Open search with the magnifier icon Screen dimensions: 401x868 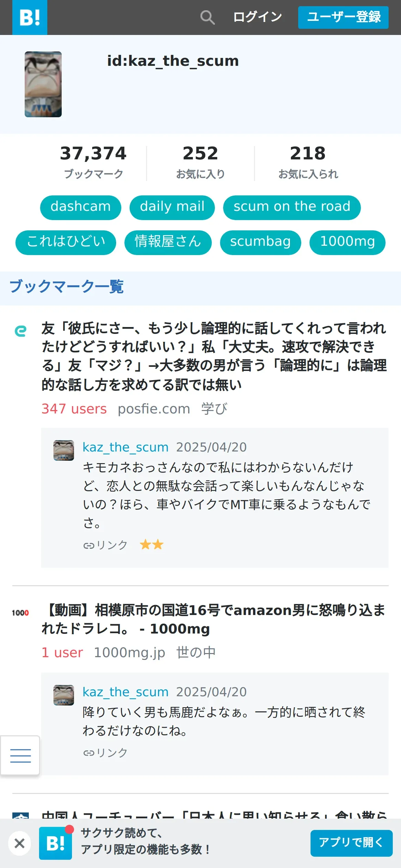207,17
